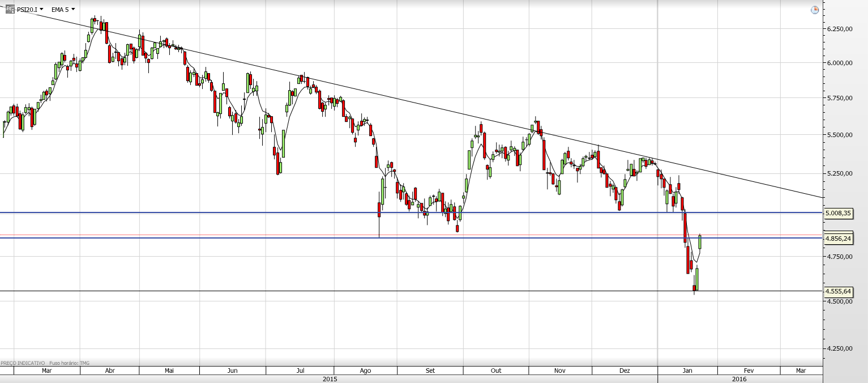Select the 5.008,35 price line tag
This screenshot has height=383, width=868.
pyautogui.click(x=838, y=213)
